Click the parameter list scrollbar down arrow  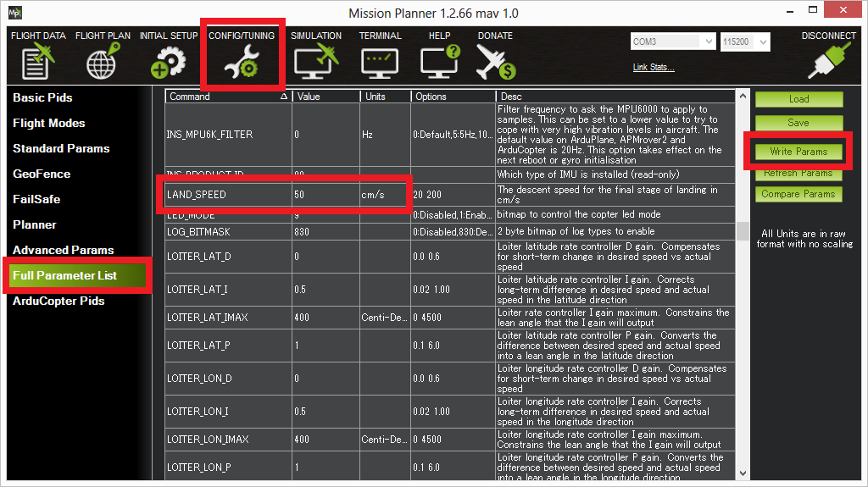743,474
